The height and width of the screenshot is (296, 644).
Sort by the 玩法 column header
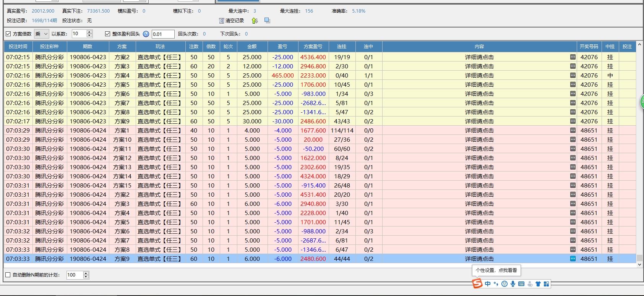tap(161, 47)
